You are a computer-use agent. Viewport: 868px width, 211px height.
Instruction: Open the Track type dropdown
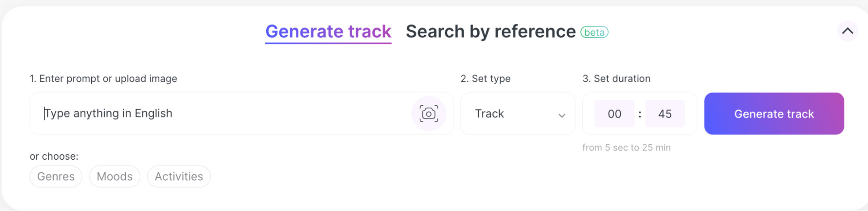(x=517, y=114)
